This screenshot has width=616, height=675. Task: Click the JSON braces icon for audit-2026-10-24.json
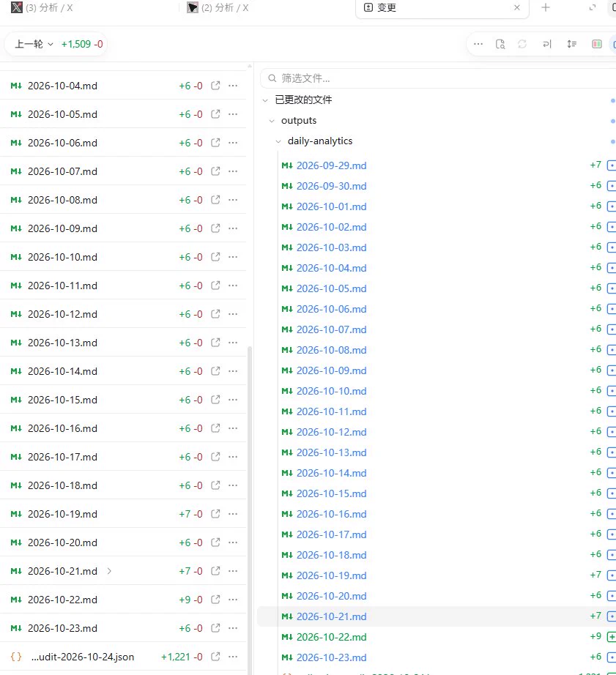click(x=16, y=657)
